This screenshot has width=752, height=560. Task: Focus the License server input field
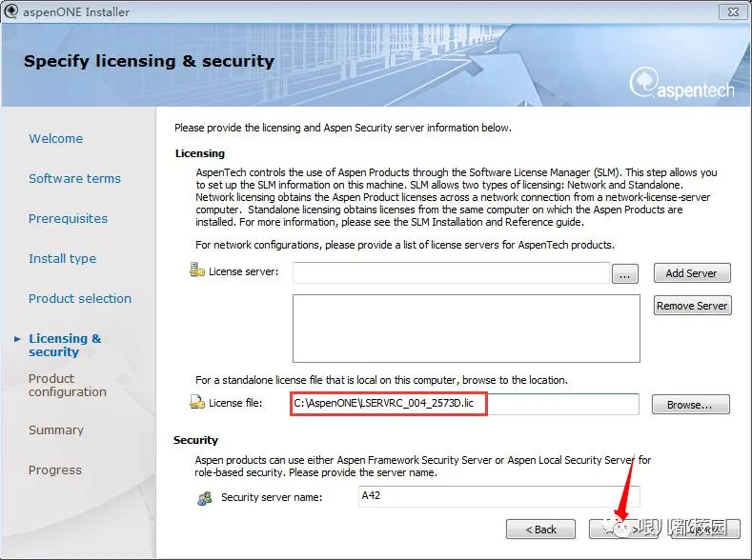(451, 272)
